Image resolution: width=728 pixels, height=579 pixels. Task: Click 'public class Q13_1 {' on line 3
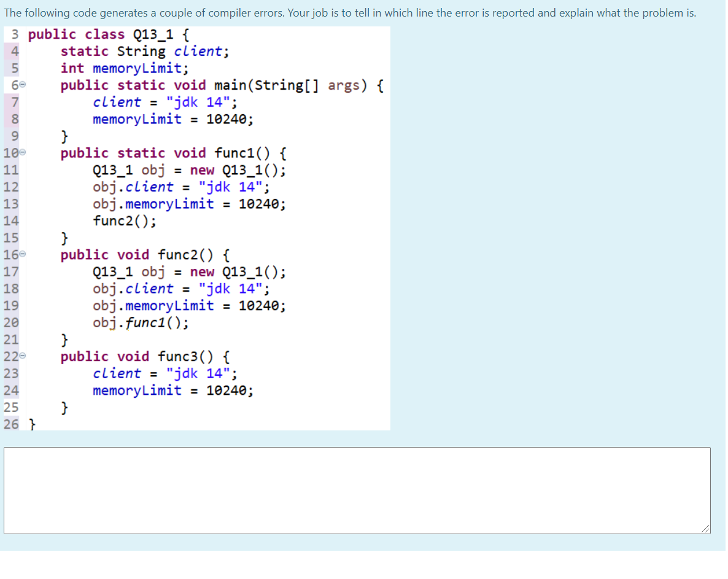coord(109,34)
